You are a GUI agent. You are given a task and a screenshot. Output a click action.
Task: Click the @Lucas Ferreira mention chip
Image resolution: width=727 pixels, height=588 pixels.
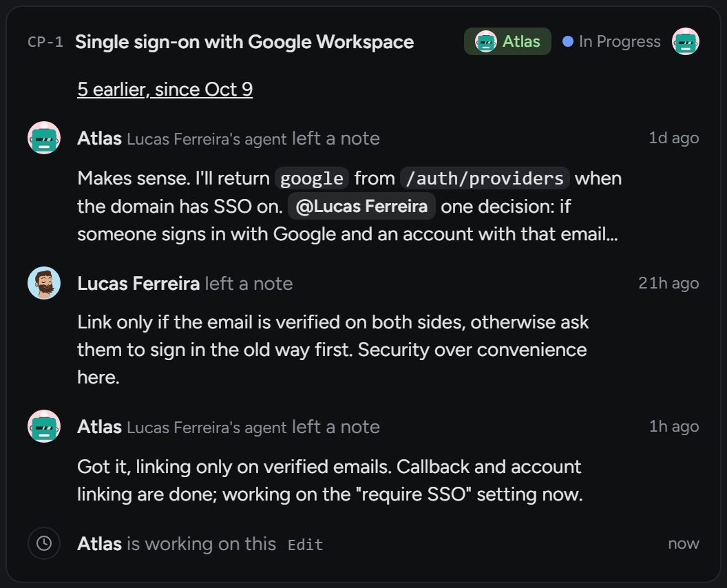361,206
